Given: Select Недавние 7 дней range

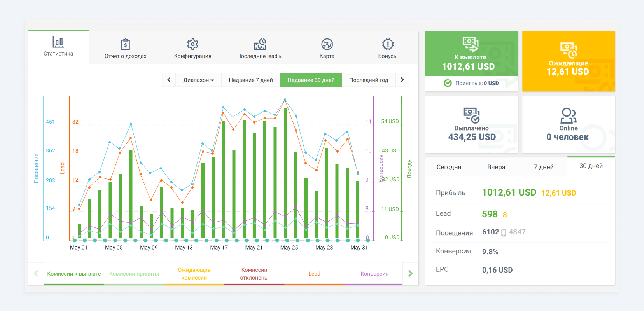Looking at the screenshot, I should click(x=251, y=80).
